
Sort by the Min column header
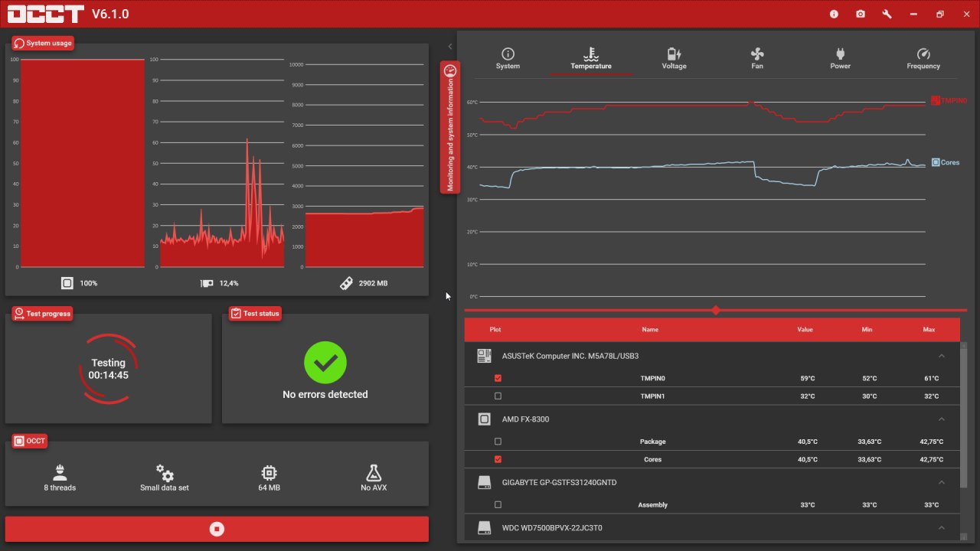pyautogui.click(x=867, y=330)
